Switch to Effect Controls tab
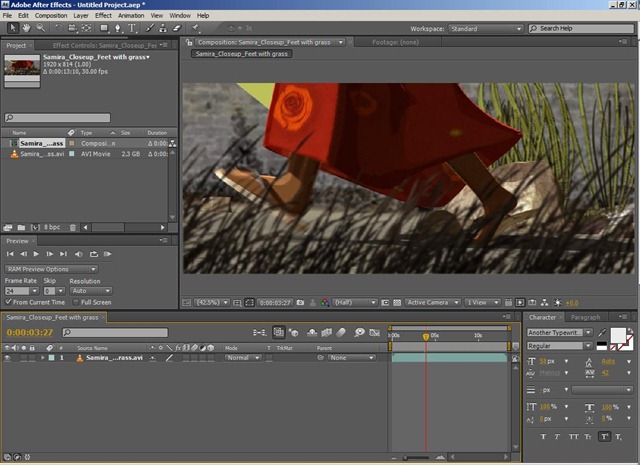The height and width of the screenshot is (465, 640). pyautogui.click(x=104, y=45)
